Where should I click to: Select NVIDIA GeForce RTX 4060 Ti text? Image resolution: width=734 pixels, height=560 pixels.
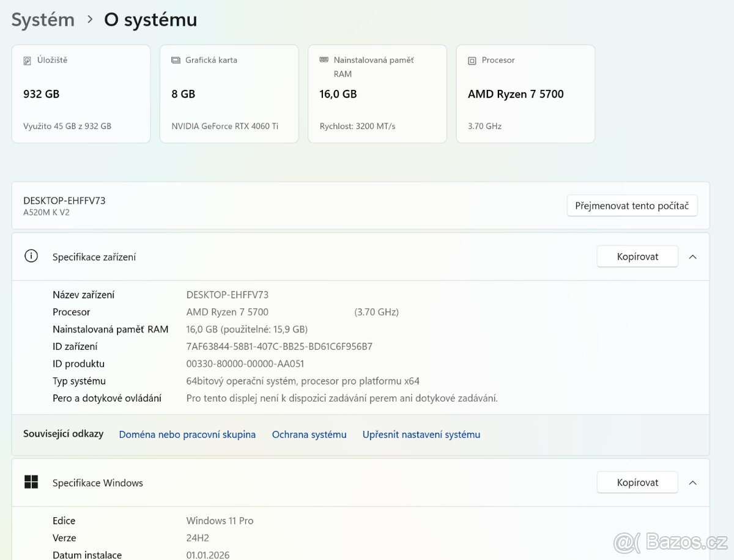224,126
